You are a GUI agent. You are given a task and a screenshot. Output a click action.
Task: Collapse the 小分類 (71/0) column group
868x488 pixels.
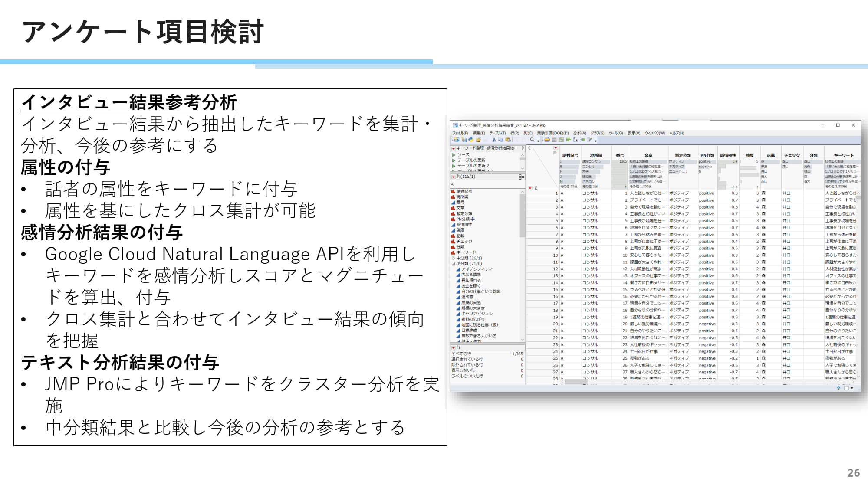(x=454, y=264)
